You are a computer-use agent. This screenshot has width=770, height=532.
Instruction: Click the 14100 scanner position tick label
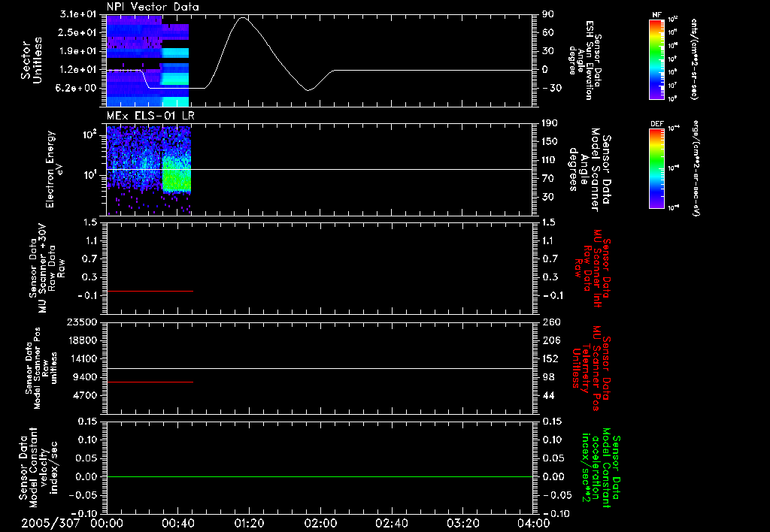coord(83,358)
